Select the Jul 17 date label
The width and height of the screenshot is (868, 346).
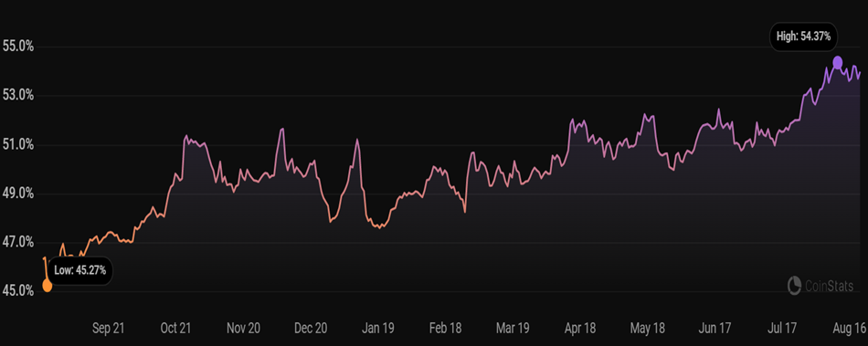[781, 329]
